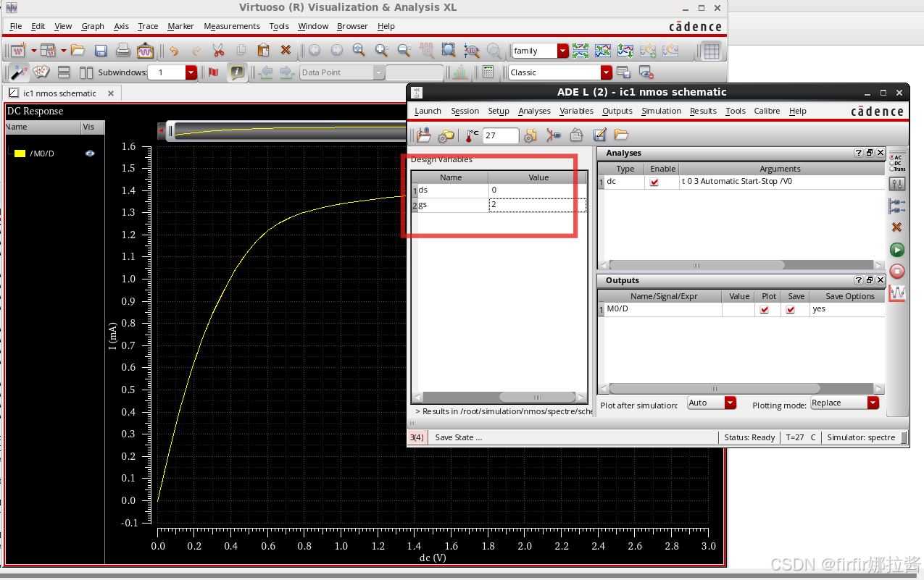Viewport: 924px width, 580px height.
Task: Click the Paste clipboard icon
Action: click(264, 51)
